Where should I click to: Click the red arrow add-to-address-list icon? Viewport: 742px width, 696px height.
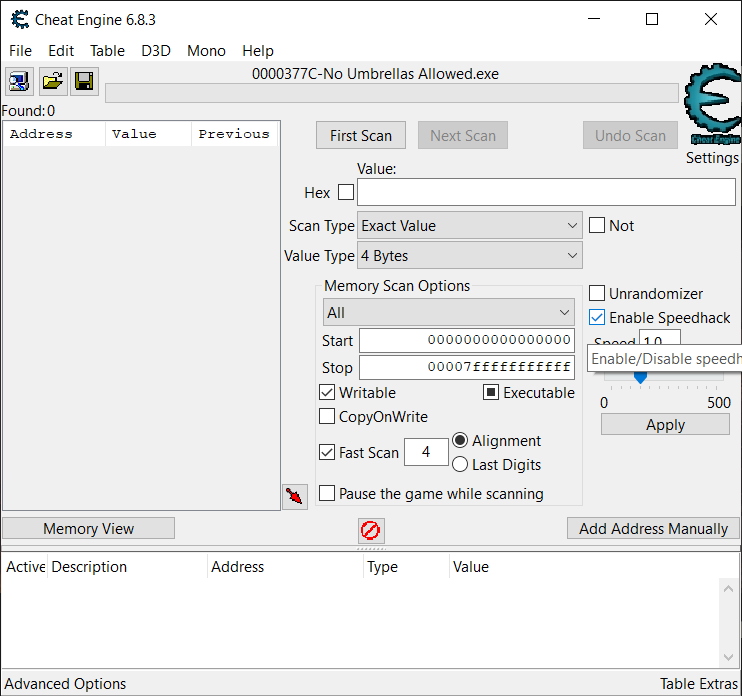(x=295, y=497)
